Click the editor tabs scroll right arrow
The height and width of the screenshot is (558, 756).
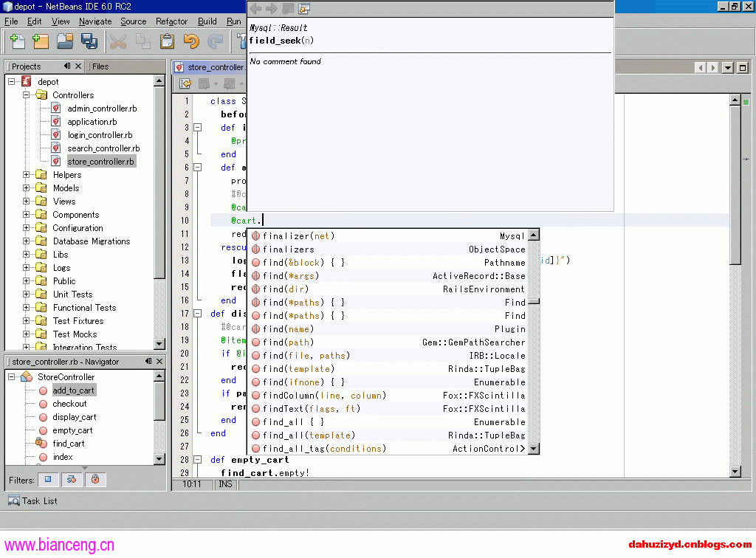[712, 67]
